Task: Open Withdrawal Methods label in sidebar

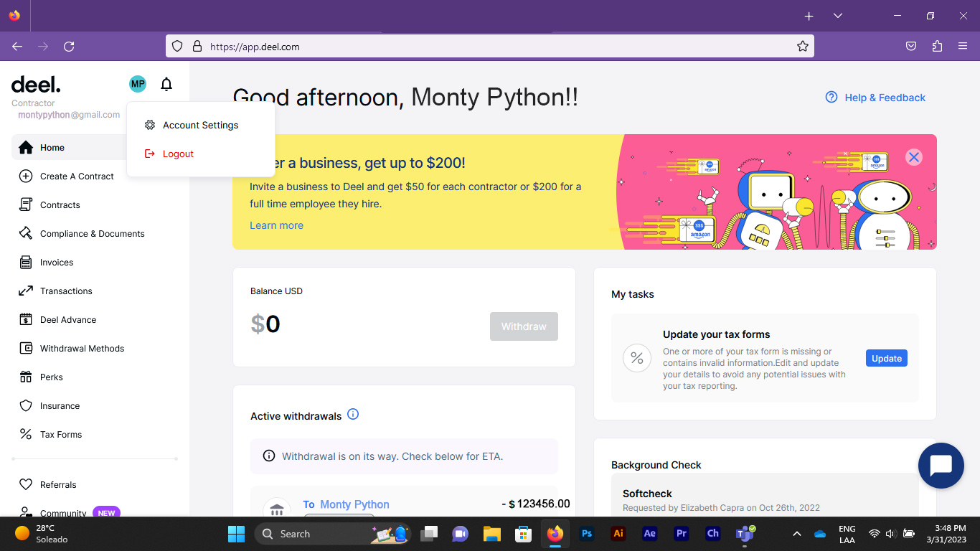Action: [82, 349]
